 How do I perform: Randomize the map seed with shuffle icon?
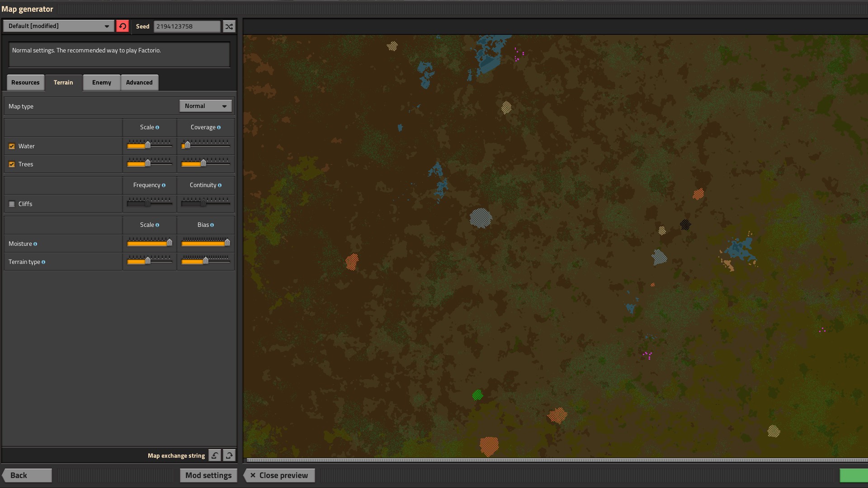pyautogui.click(x=229, y=26)
